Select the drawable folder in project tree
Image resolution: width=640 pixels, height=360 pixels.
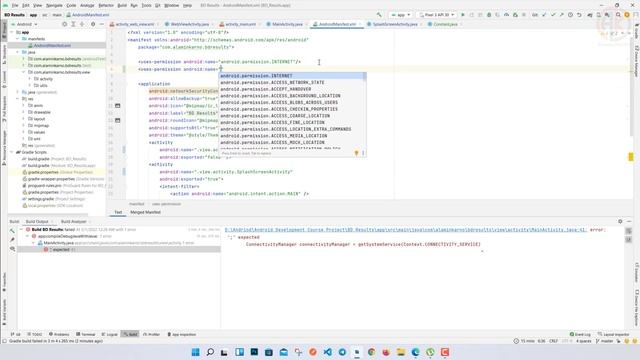tap(42, 112)
